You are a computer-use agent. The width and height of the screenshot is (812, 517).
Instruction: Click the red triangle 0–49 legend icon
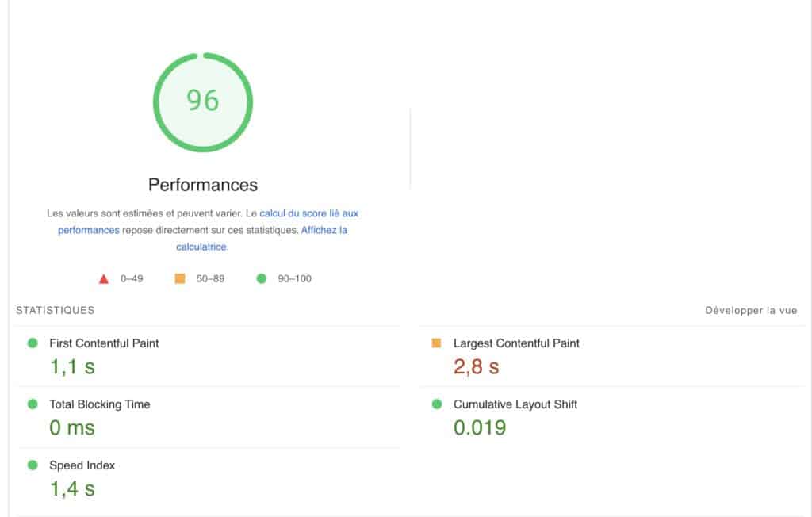[103, 279]
